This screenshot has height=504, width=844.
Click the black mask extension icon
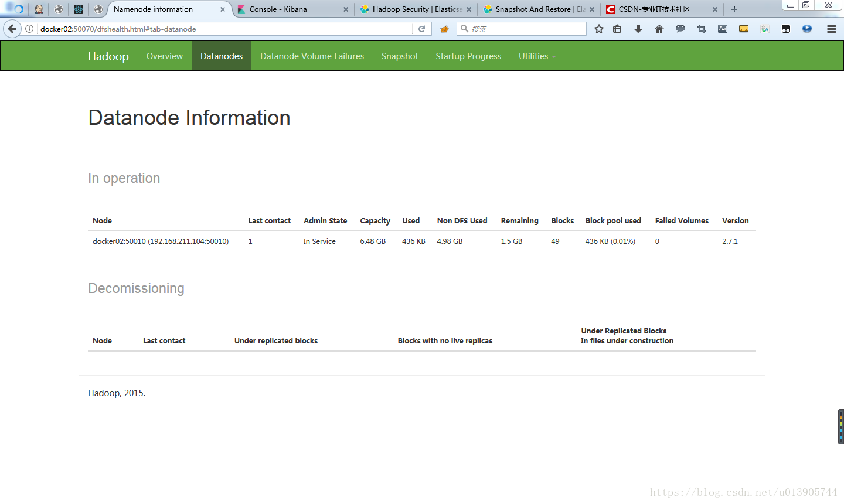point(786,29)
